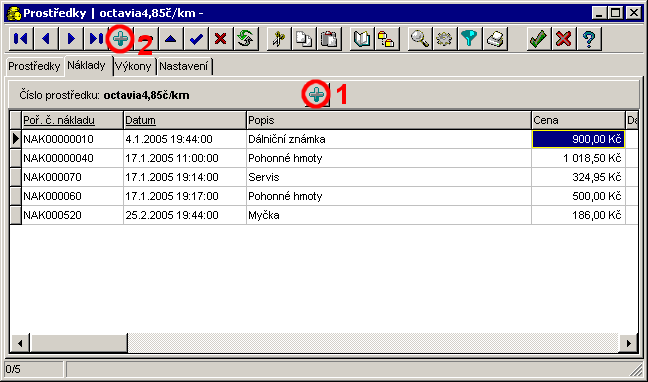Apply the funnel filter icon

point(469,39)
